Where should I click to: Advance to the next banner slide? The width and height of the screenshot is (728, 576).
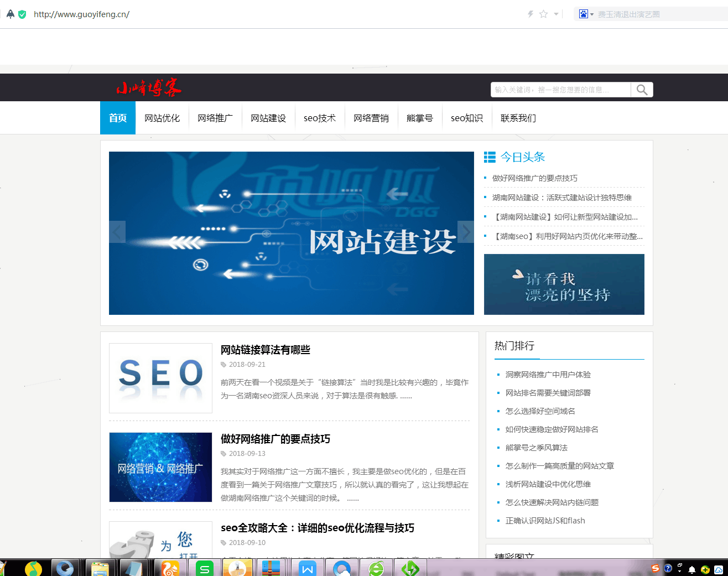[x=466, y=232]
